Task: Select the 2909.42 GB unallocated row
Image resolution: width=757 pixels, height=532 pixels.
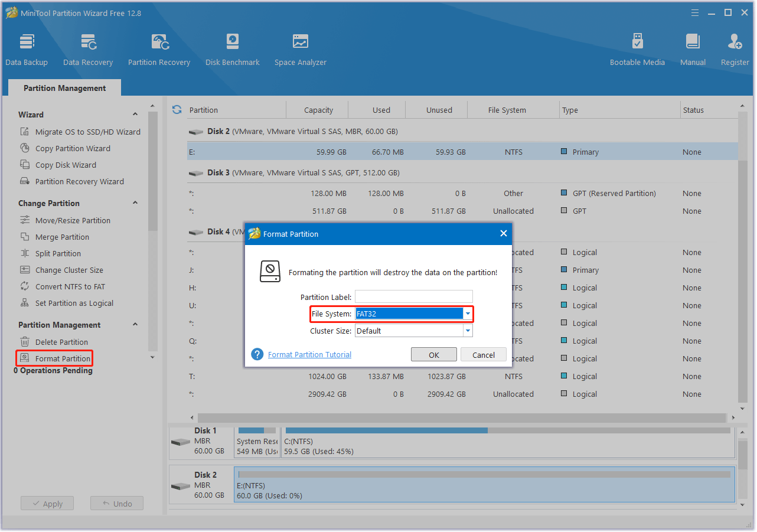Action: (462, 394)
